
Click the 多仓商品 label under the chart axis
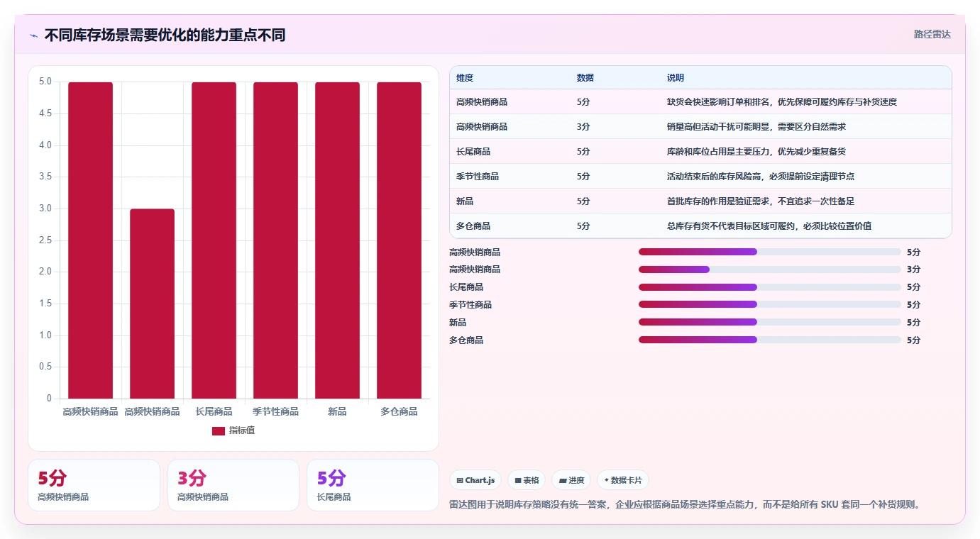pos(399,411)
